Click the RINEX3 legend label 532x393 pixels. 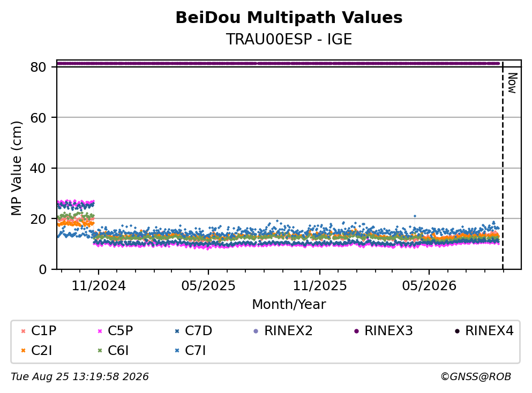388,330
